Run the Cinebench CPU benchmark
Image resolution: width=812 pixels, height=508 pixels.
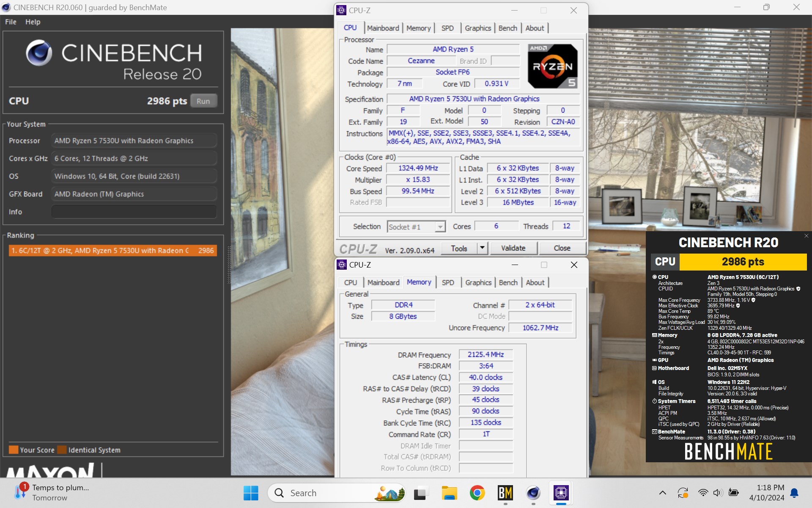tap(203, 101)
